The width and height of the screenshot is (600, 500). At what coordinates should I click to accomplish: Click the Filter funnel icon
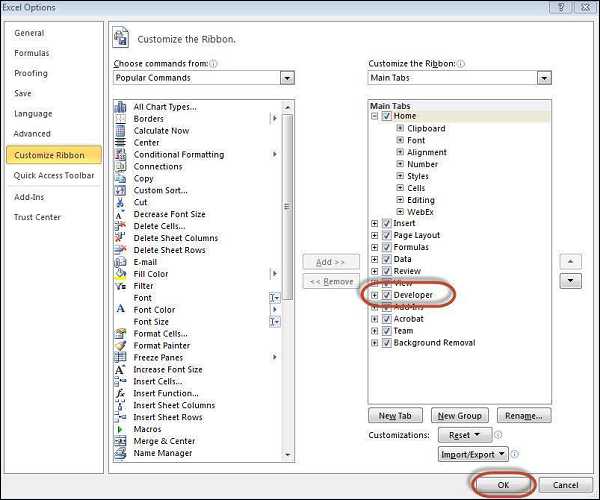120,286
